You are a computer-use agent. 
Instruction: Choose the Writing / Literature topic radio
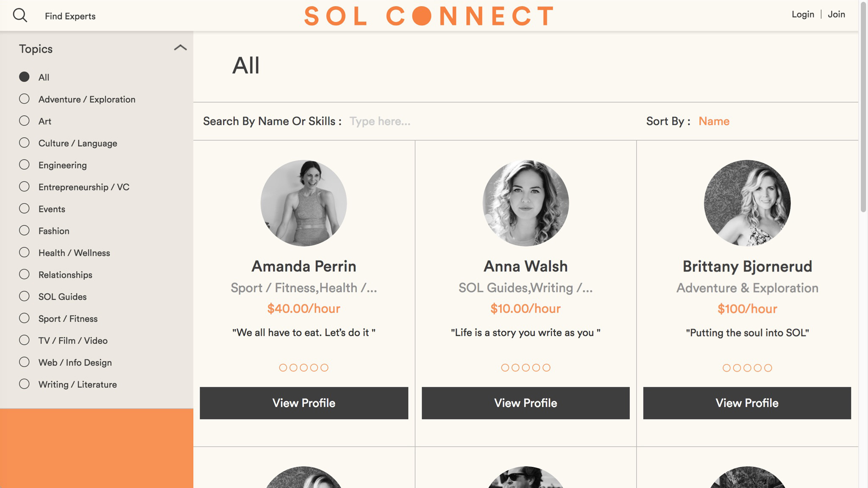point(24,384)
